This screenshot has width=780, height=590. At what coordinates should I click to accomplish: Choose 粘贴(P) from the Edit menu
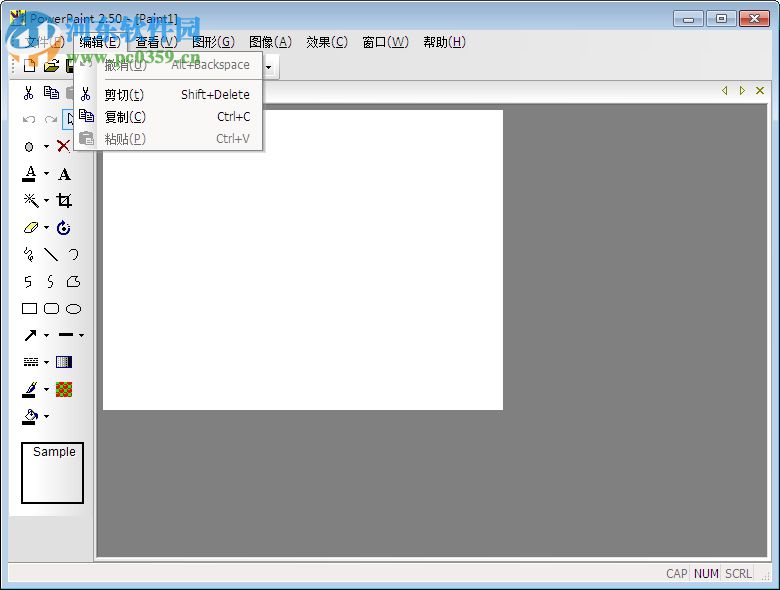coord(168,139)
